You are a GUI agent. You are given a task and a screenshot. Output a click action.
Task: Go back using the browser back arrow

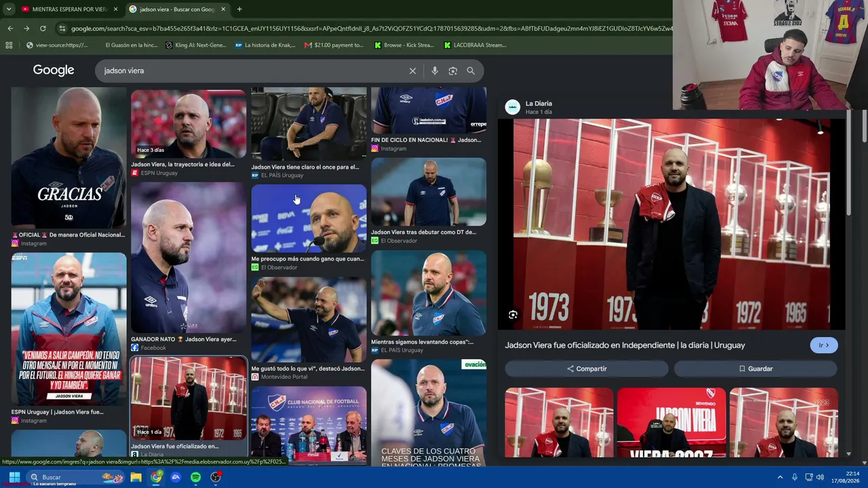coord(10,28)
